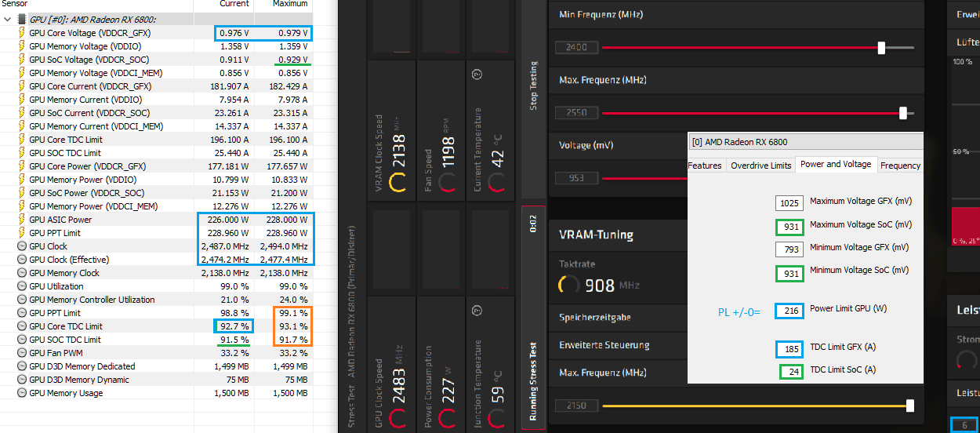The width and height of the screenshot is (980, 433).
Task: Click the Maximum Voltage GFX value box
Action: pos(789,203)
